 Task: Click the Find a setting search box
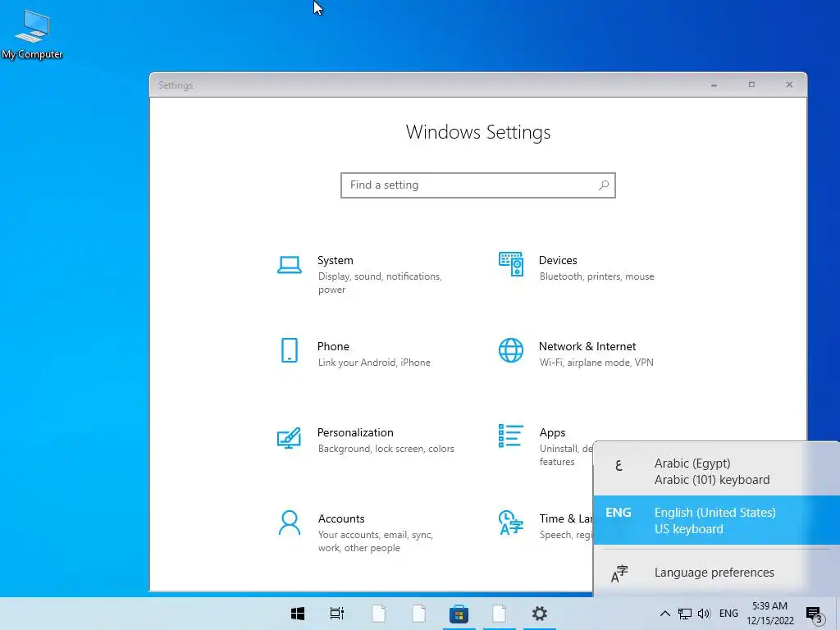[x=478, y=185]
